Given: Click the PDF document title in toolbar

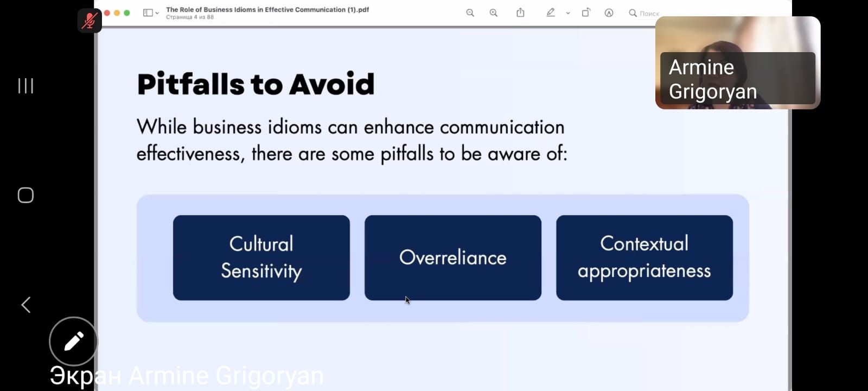Looking at the screenshot, I should point(267,10).
